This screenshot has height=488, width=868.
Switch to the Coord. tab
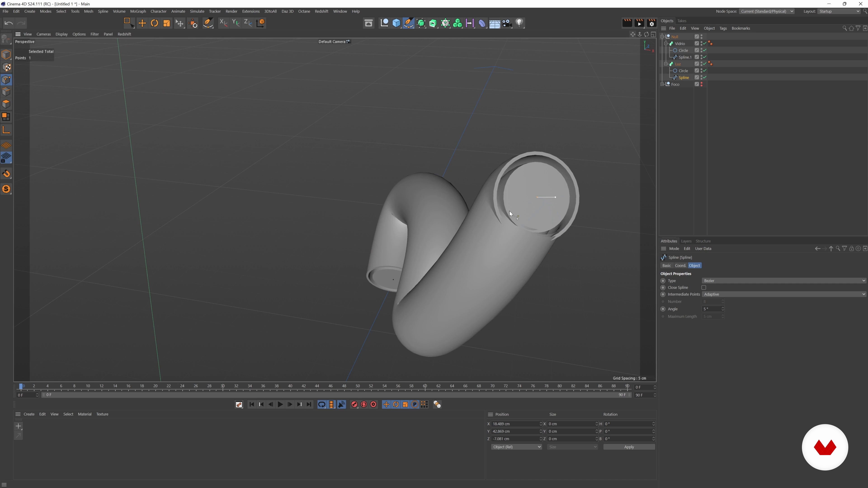coord(680,266)
